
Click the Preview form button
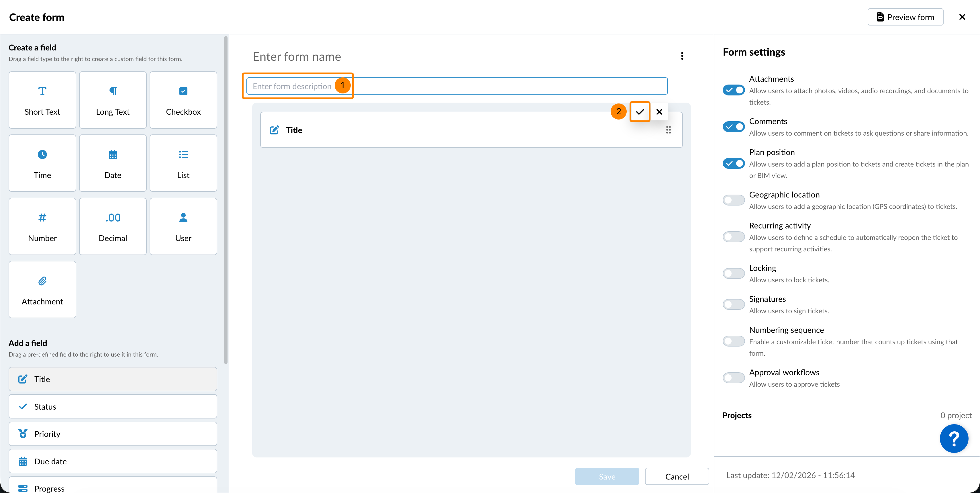[x=905, y=17]
